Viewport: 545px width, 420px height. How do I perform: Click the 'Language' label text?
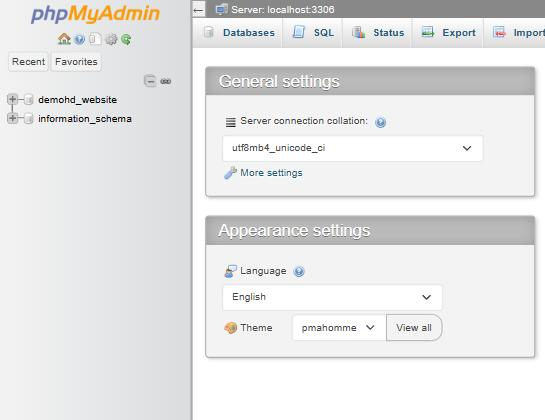[x=263, y=271]
